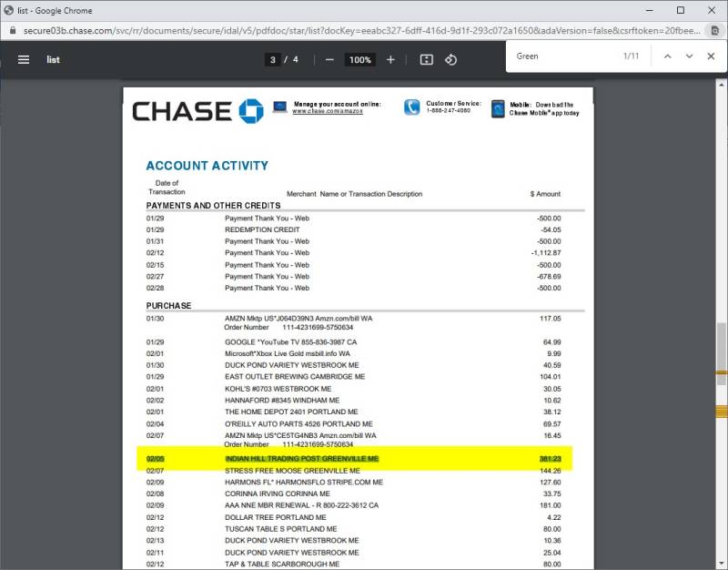This screenshot has height=570, width=728.
Task: Click the '$ Amount' column header
Action: point(545,194)
